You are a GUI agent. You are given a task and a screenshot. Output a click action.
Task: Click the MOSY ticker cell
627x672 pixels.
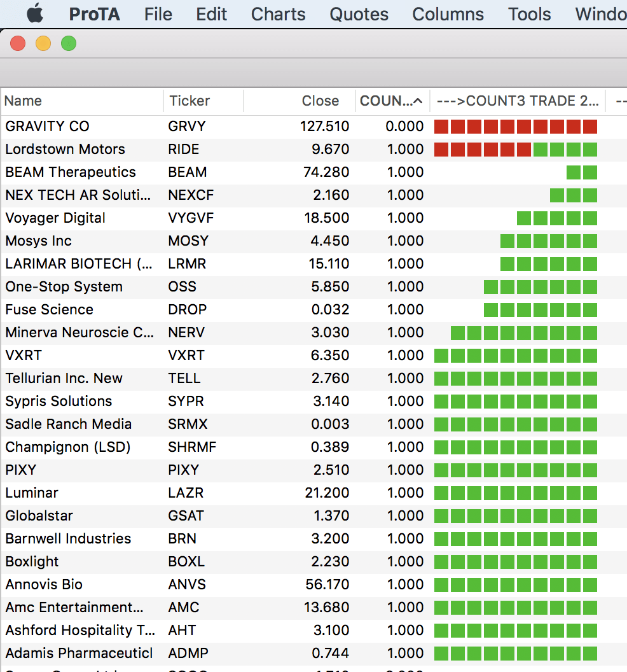(188, 241)
